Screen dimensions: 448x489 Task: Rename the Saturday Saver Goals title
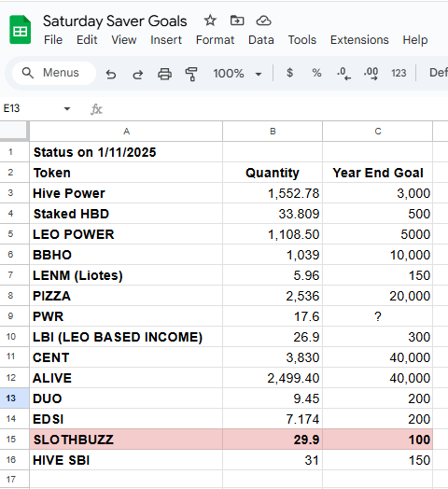(x=115, y=21)
